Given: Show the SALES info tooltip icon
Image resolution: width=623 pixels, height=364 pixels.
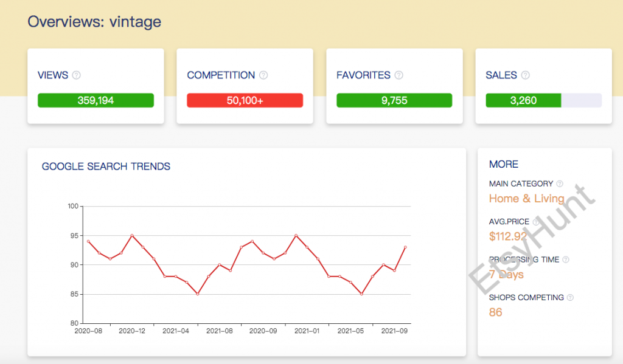Looking at the screenshot, I should (x=525, y=75).
